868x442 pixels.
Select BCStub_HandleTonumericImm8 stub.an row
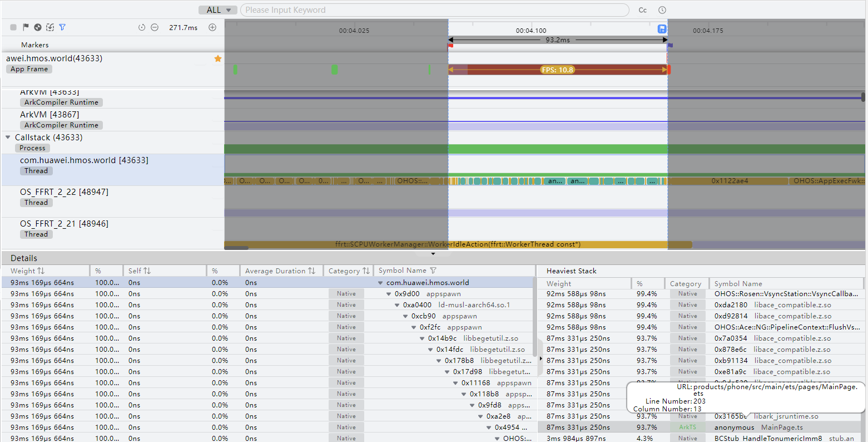point(701,439)
